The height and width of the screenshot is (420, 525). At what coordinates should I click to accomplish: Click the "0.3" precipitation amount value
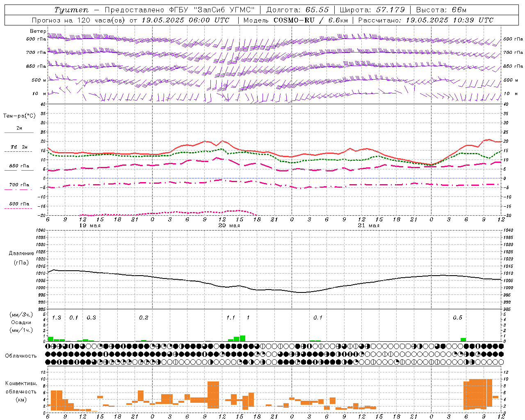(x=91, y=318)
